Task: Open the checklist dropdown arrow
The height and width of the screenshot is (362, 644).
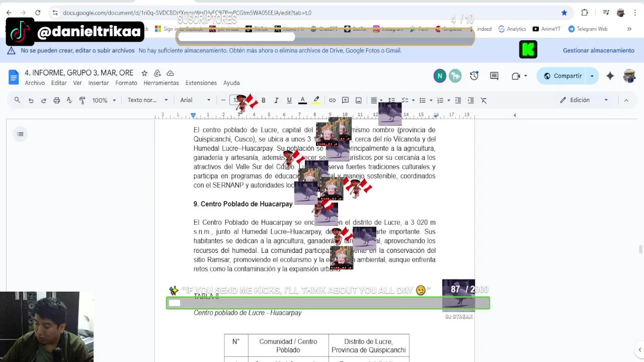Action: [413, 100]
